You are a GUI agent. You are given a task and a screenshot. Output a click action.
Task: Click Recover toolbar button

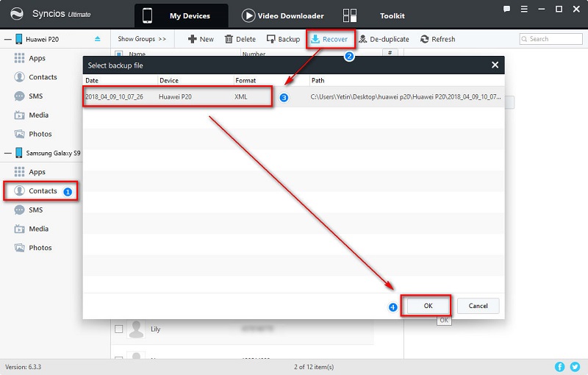point(329,39)
